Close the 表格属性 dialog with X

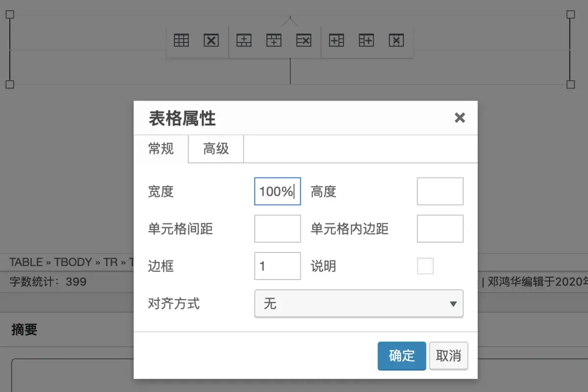[x=460, y=117]
